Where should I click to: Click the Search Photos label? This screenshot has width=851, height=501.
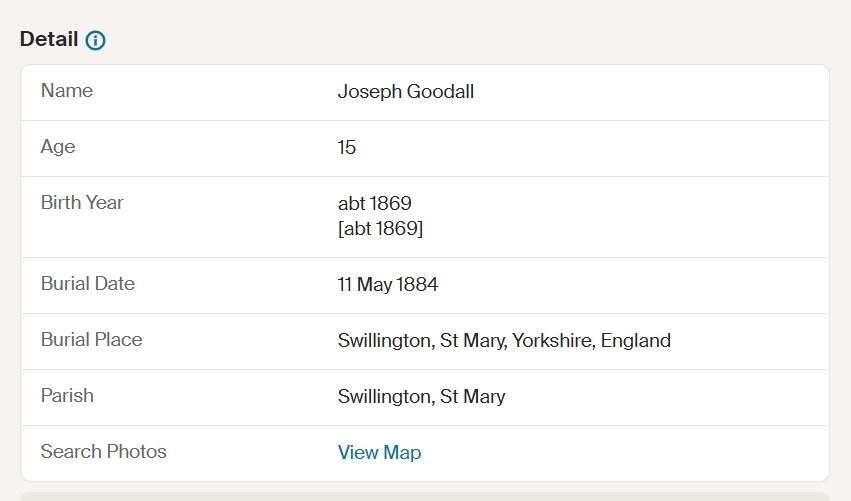(103, 451)
